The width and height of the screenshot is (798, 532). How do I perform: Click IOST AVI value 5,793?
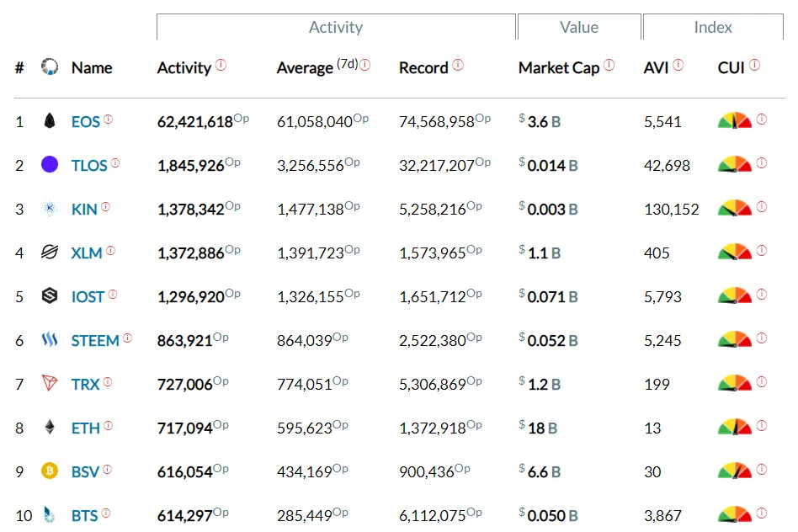(x=662, y=297)
